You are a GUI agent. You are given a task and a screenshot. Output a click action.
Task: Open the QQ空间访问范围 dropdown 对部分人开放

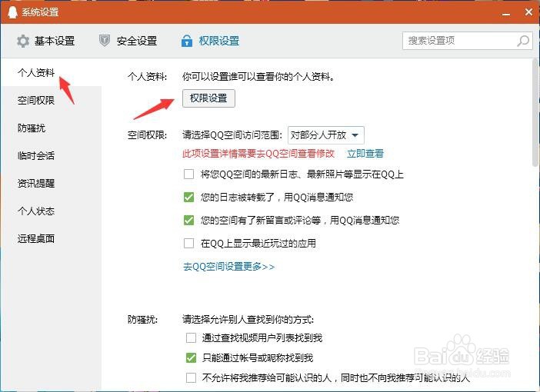coord(326,135)
